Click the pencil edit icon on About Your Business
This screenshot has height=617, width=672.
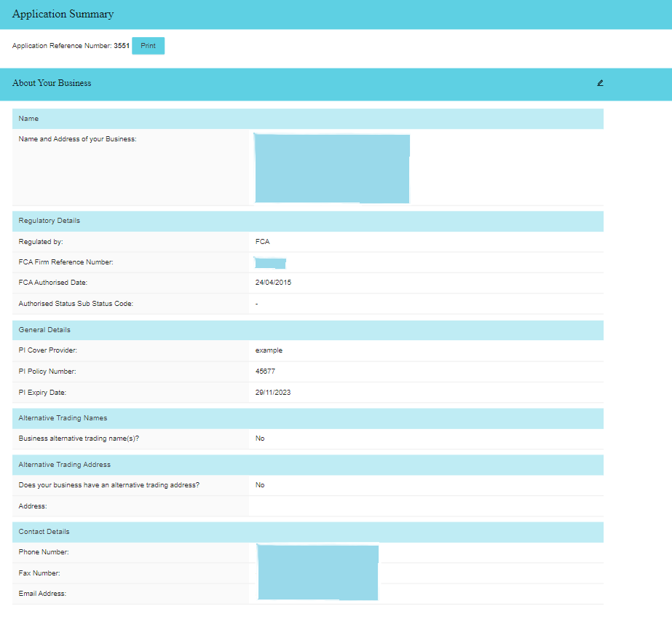(599, 83)
